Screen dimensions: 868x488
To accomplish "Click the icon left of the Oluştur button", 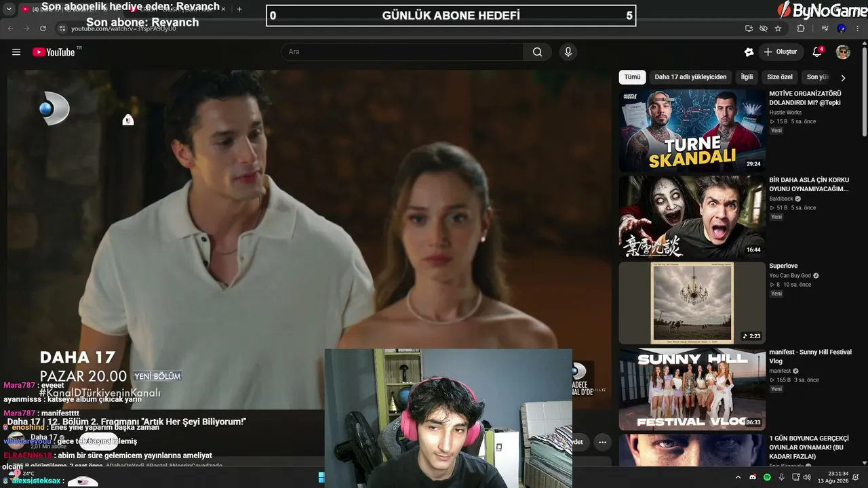I will point(749,52).
